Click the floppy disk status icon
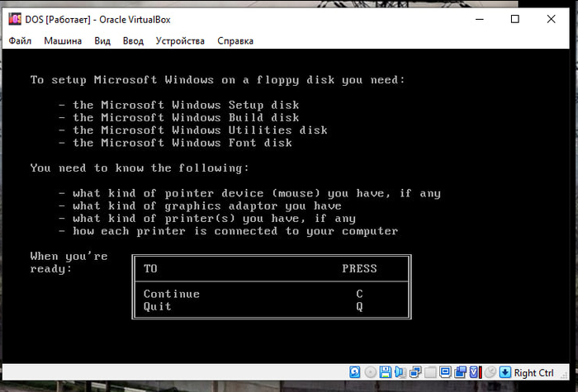Screen dimensions: 578x392 point(385,373)
